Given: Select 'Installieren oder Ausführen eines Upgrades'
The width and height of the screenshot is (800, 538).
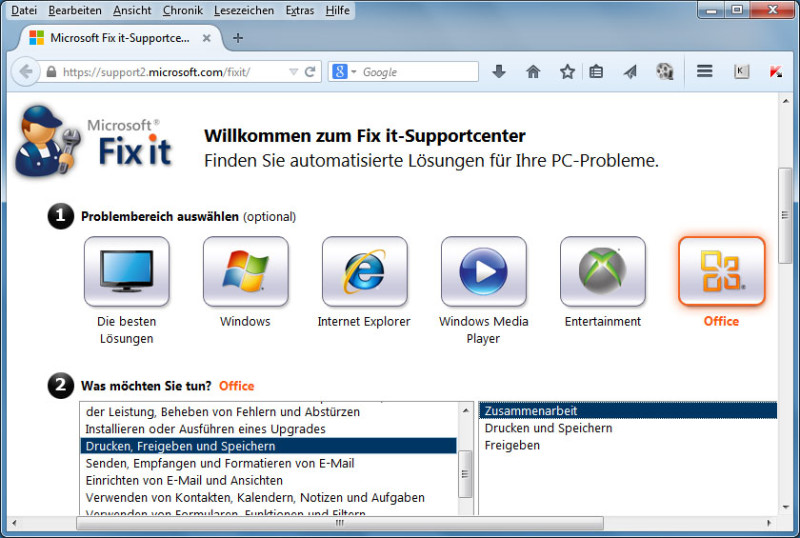Looking at the screenshot, I should click(269, 429).
